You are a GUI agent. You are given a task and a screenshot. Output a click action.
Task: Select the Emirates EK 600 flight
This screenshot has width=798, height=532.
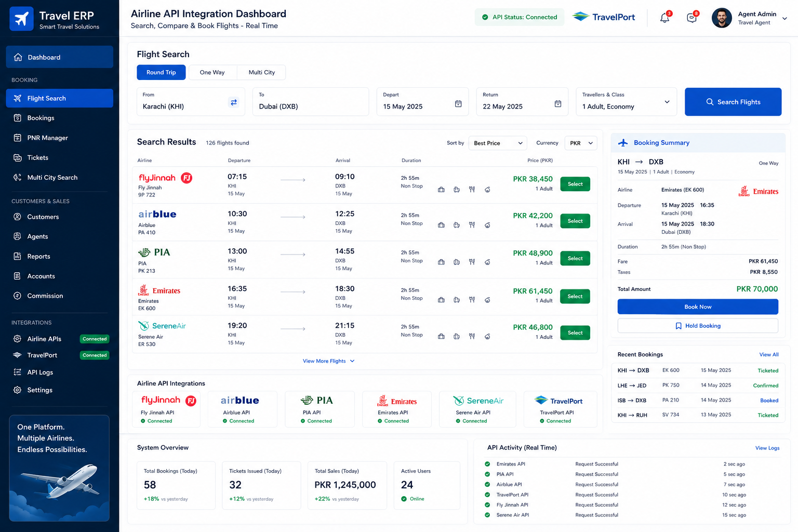575,296
